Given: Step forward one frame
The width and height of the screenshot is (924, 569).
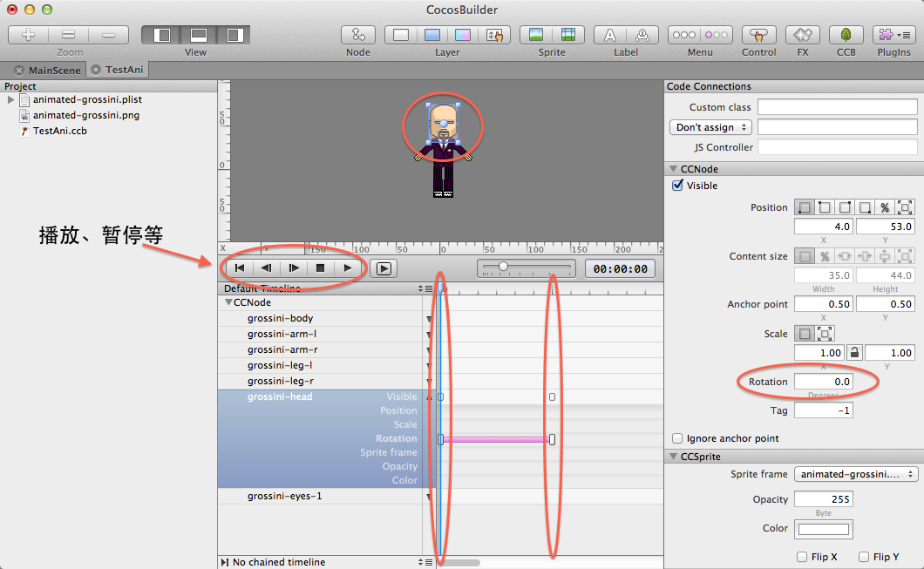Looking at the screenshot, I should click(294, 268).
